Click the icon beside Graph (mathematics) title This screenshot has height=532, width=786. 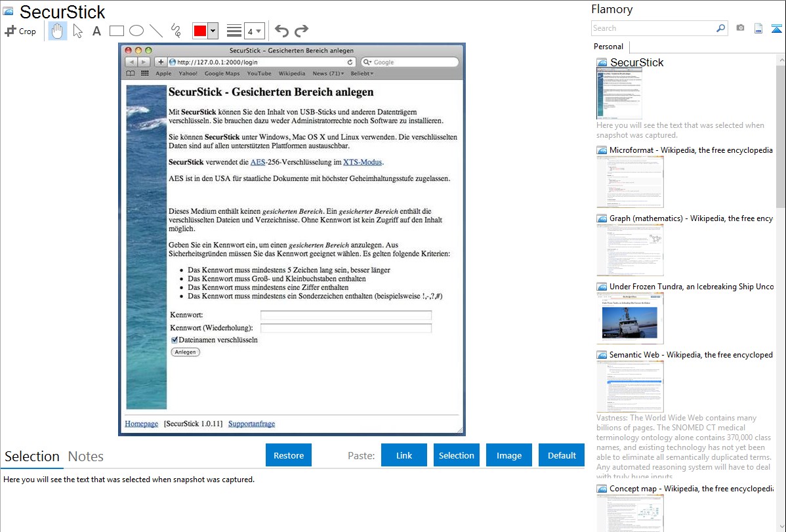602,218
